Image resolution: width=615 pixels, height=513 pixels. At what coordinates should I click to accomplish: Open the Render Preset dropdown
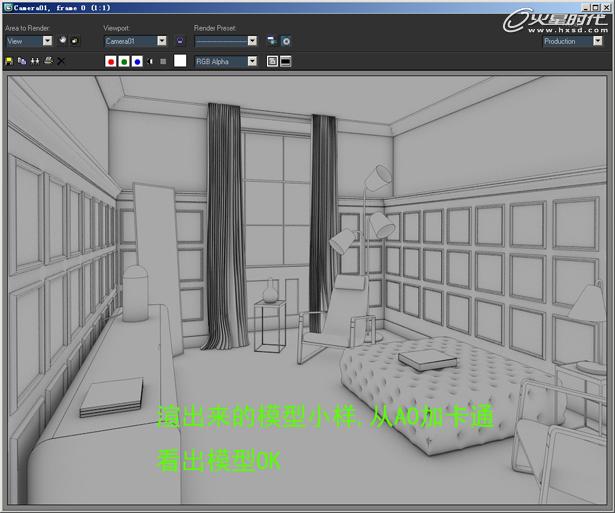click(252, 41)
